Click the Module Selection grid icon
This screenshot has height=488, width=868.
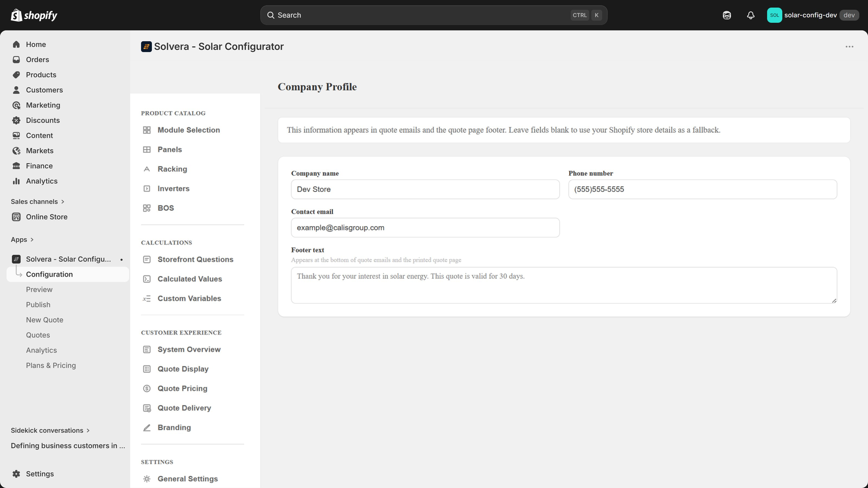[146, 130]
